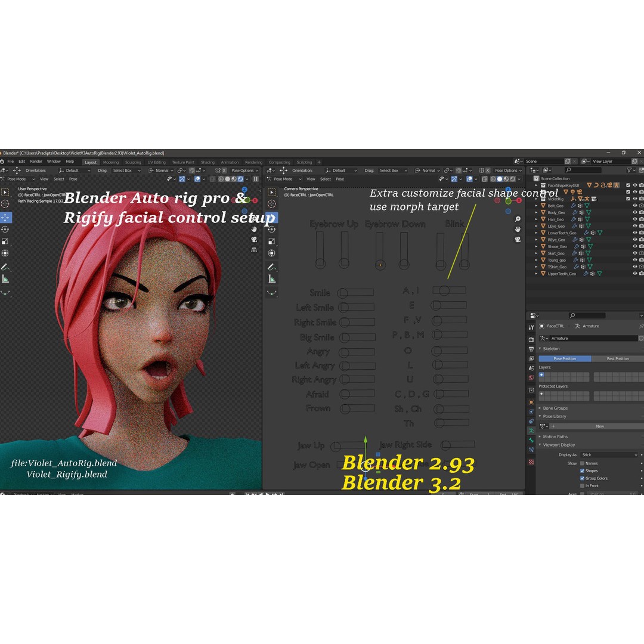Click the pan hand icon in right viewport

tap(518, 229)
